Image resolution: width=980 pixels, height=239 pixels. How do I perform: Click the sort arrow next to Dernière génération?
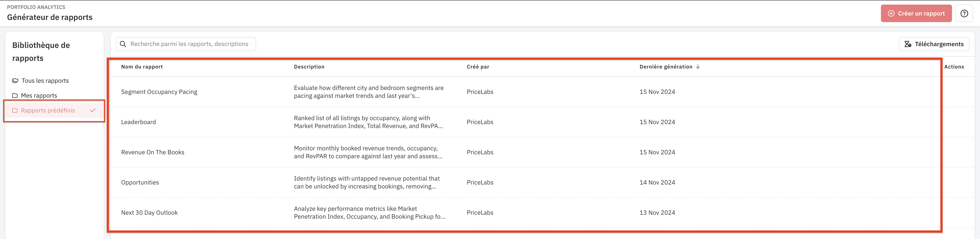[698, 67]
